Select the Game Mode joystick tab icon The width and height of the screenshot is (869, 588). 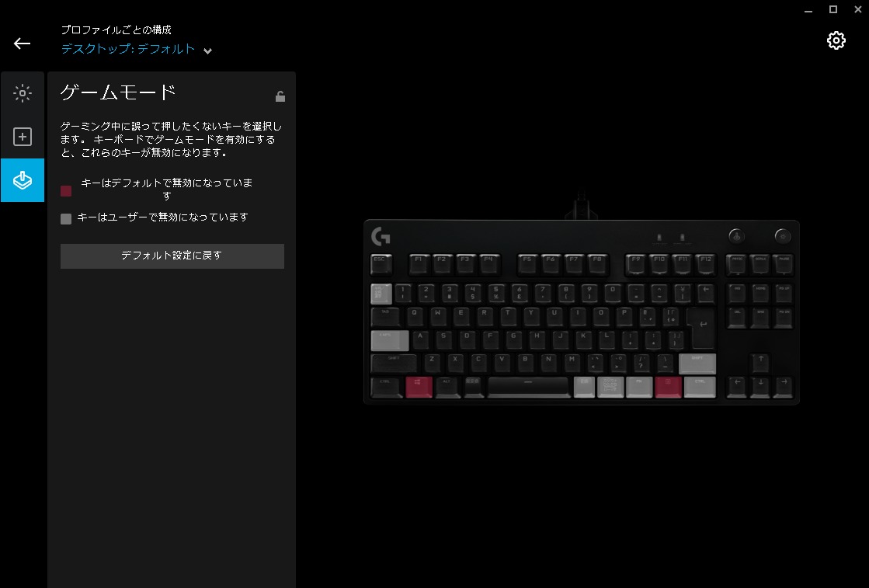point(23,180)
